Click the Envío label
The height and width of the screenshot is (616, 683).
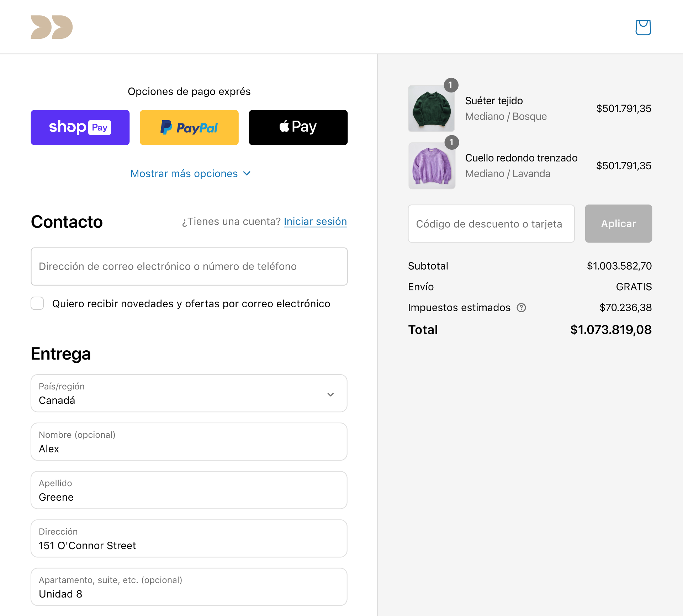point(420,287)
